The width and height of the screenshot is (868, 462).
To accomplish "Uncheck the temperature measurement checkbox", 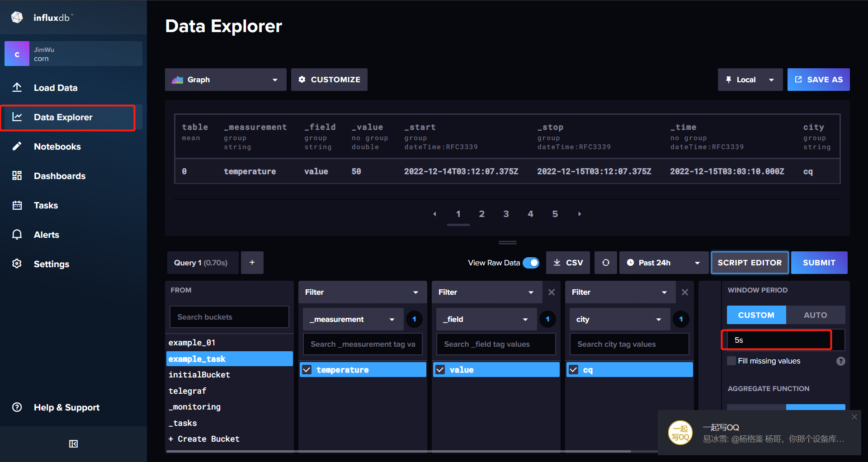I will (x=307, y=370).
